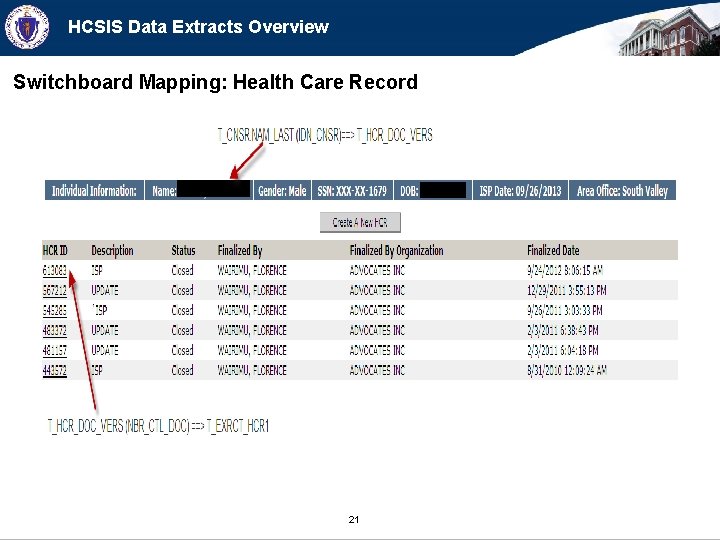Click the Description column header
This screenshot has width=720, height=540.
coord(112,250)
